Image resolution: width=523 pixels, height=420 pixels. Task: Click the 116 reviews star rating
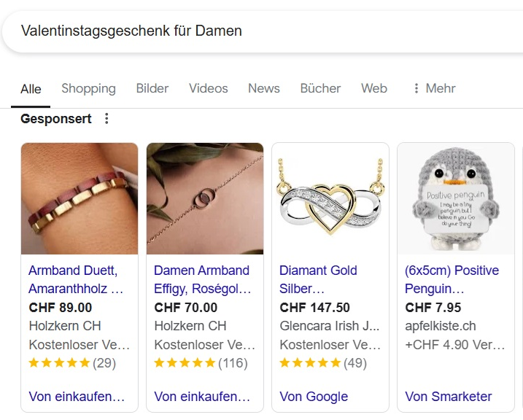[x=201, y=362]
